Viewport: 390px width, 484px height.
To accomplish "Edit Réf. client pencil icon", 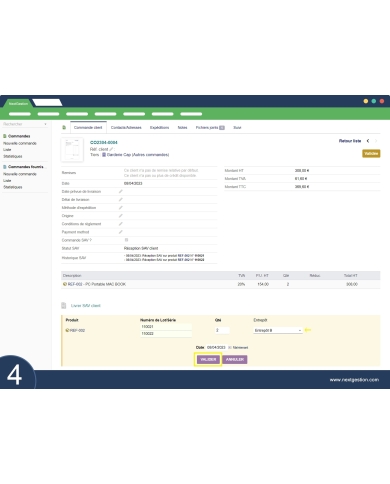I will click(x=111, y=149).
